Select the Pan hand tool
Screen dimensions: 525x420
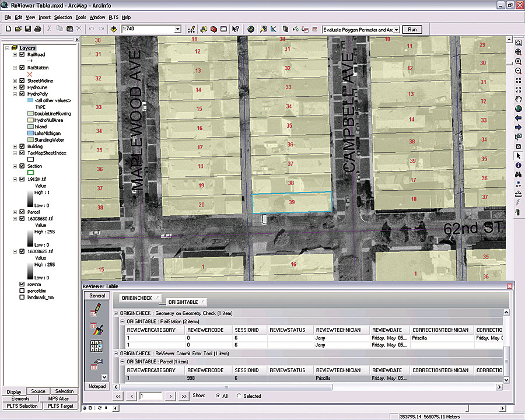click(x=518, y=99)
